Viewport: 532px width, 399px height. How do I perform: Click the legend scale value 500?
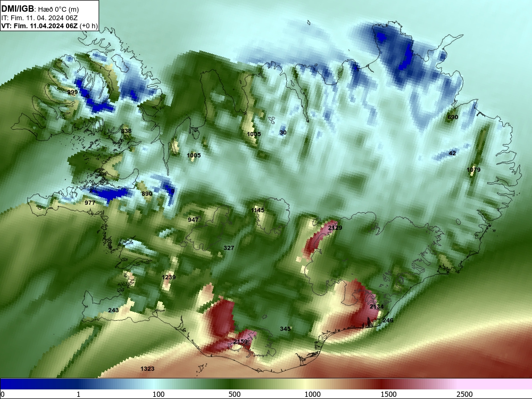(235, 394)
